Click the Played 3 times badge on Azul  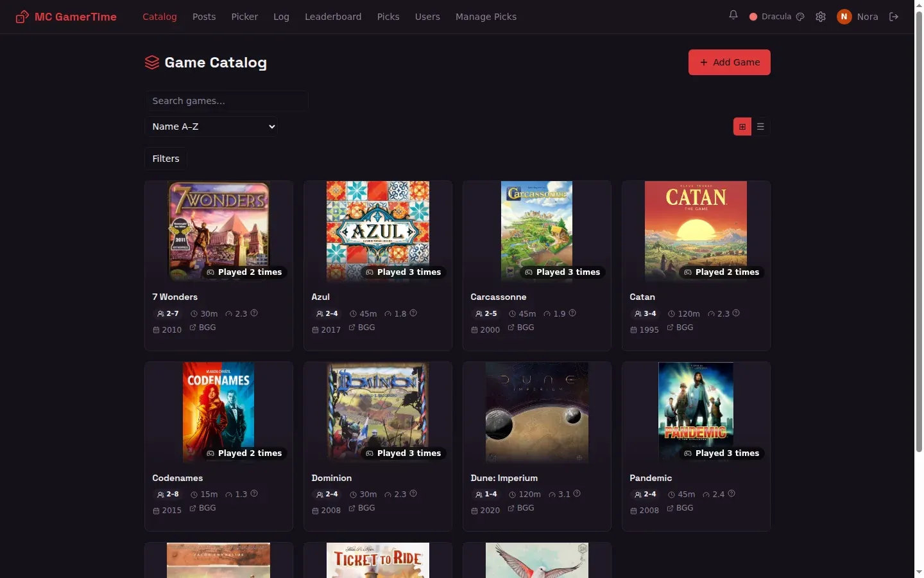coord(403,272)
